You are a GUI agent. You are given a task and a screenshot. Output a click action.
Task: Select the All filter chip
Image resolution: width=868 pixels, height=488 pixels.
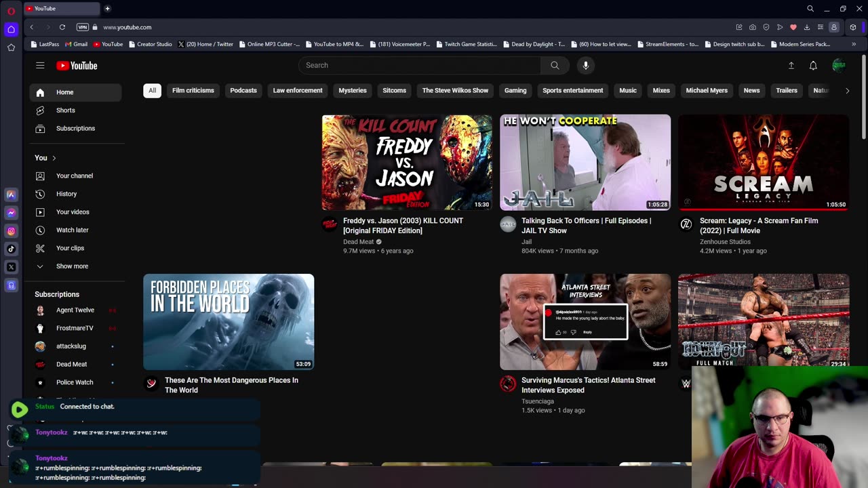[x=152, y=90]
